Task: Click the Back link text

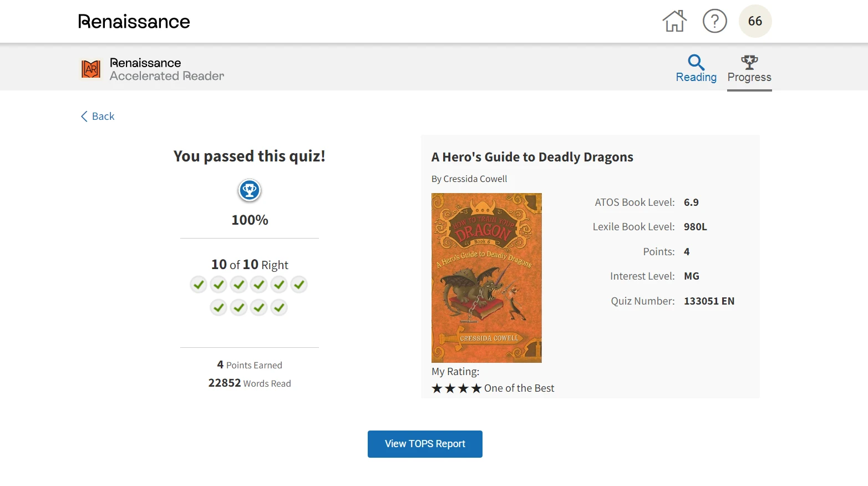Action: point(103,117)
